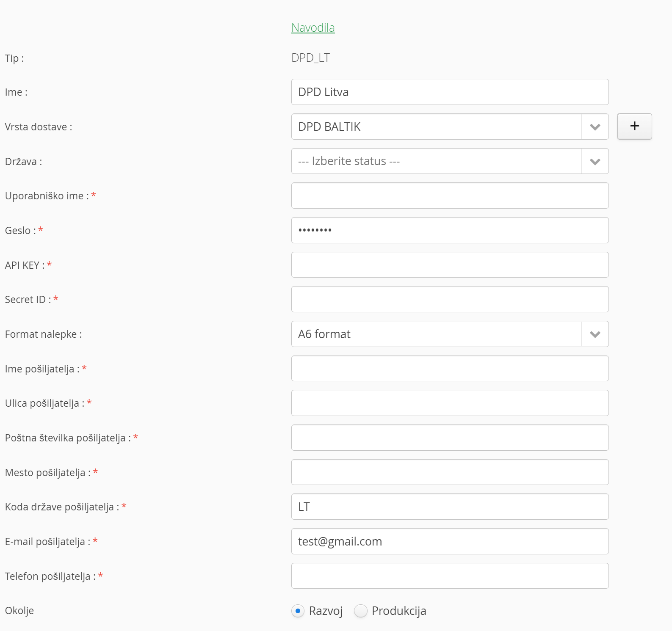Focus the Poštna številka pošiljatelja field
Screen dimensions: 672x631
click(450, 438)
